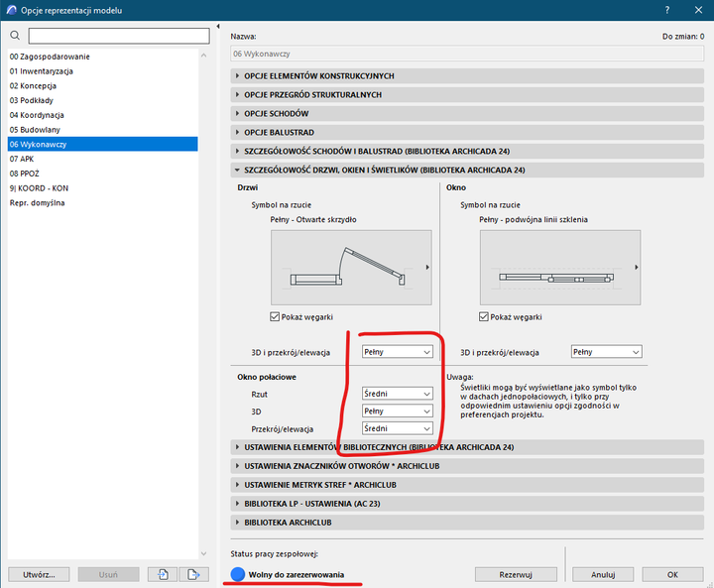Image resolution: width=714 pixels, height=588 pixels.
Task: Expand Biblioteka LP ustawienia section
Action: [467, 504]
